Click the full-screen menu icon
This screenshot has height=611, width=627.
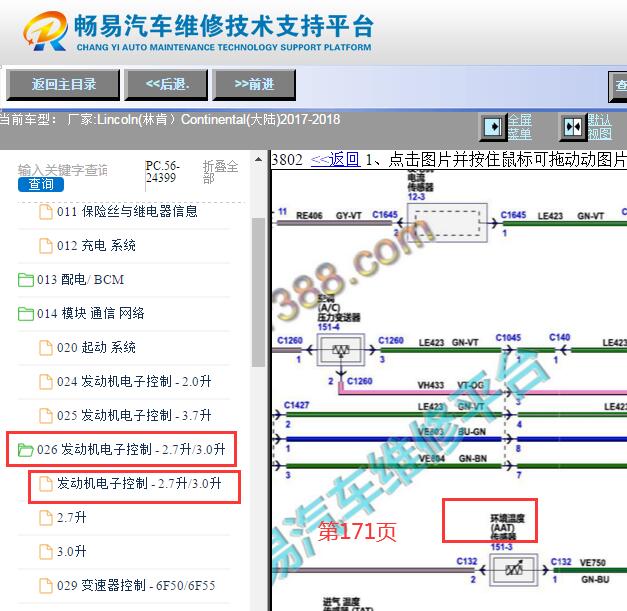pos(493,127)
